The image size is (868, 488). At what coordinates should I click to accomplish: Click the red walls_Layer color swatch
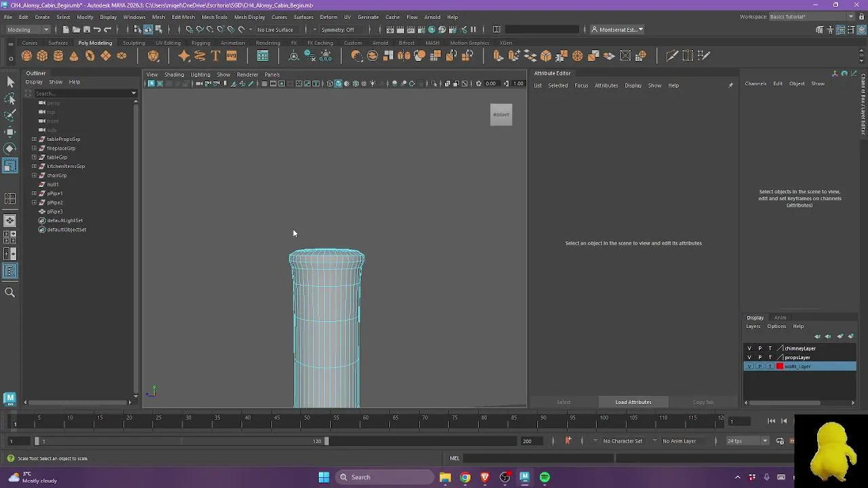(x=780, y=367)
